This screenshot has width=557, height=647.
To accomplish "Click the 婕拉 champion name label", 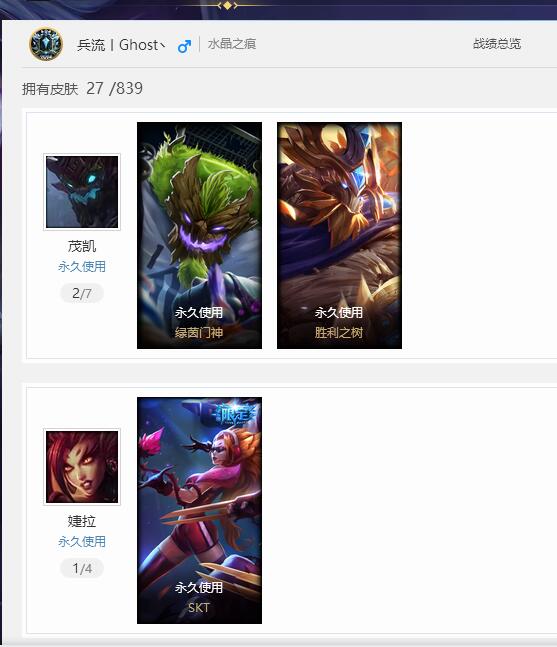I will click(82, 521).
